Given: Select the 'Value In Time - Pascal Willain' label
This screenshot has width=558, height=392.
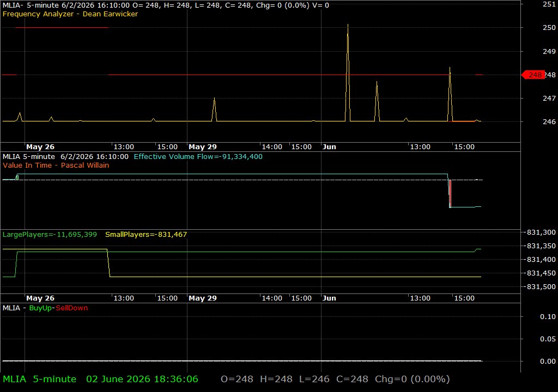Looking at the screenshot, I should click(56, 165).
